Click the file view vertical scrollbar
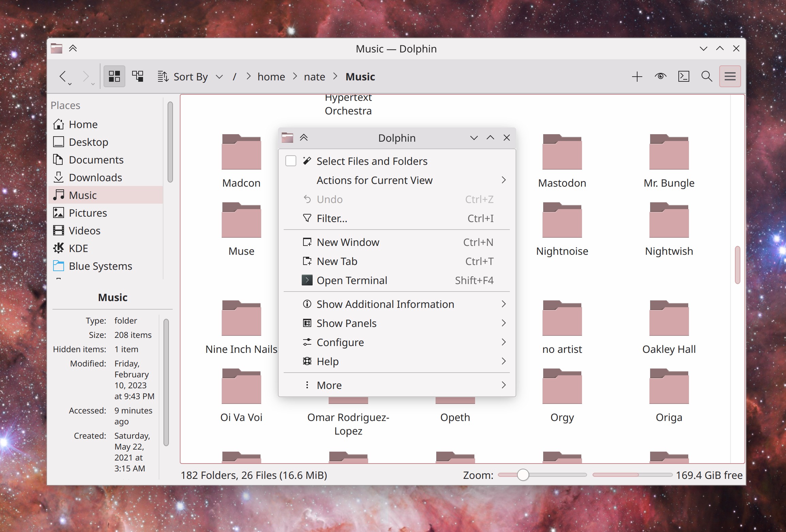Screen dimensions: 786x532 coord(738,265)
